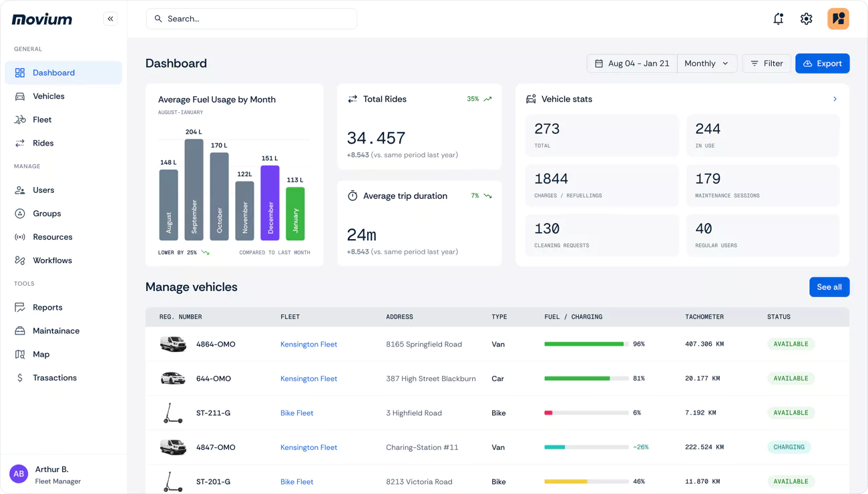Open the Monthly frequency dropdown
This screenshot has height=494, width=868.
pos(706,63)
